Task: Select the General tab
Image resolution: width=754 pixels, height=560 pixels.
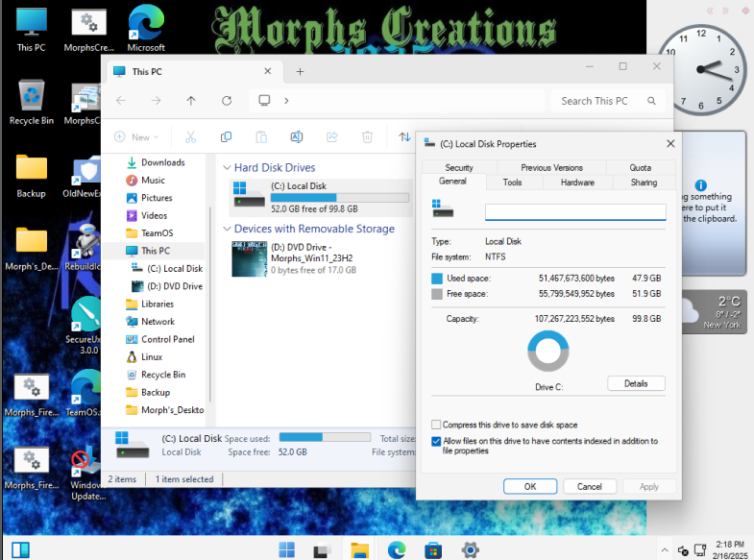Action: click(452, 182)
